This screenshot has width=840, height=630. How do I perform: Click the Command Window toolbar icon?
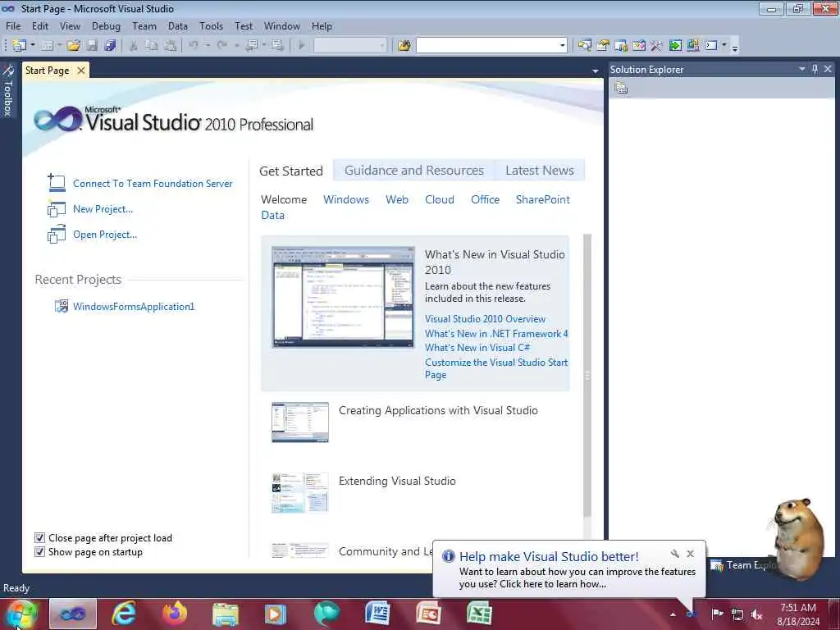point(711,46)
